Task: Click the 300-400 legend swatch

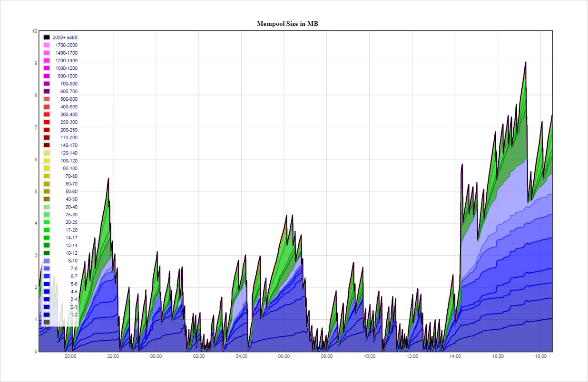Action: click(47, 115)
